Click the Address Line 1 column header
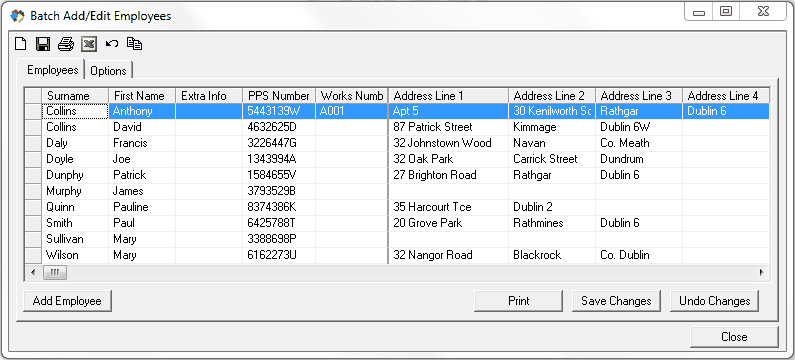Viewport: 795px width, 360px height. tap(449, 96)
